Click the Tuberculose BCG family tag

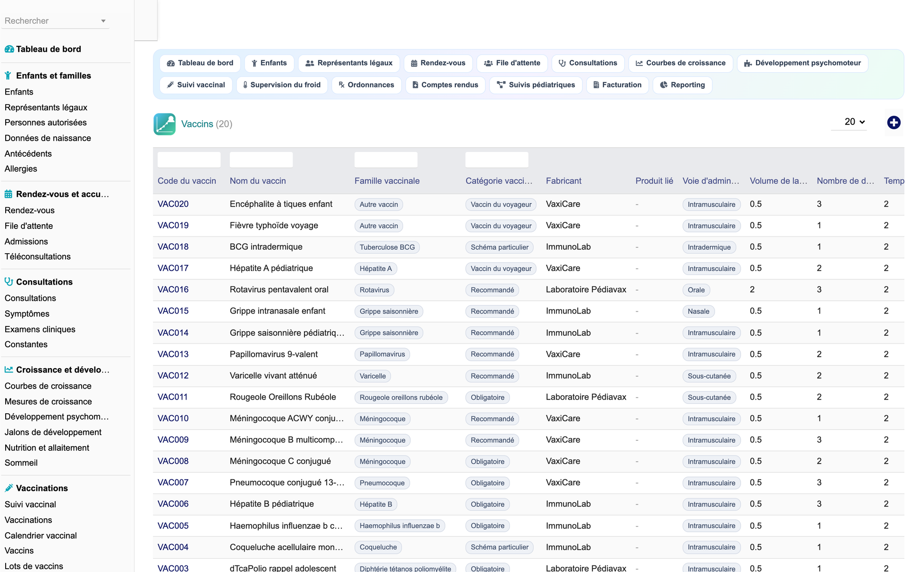click(x=387, y=247)
